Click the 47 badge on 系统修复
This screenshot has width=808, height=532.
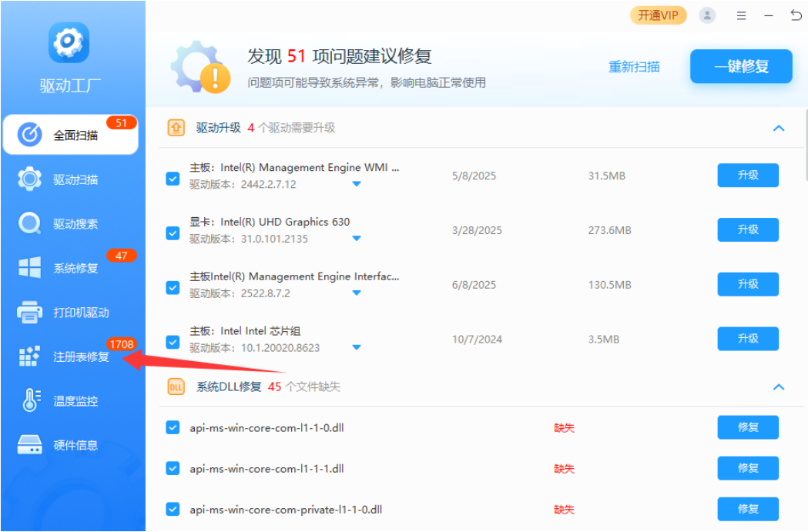pyautogui.click(x=122, y=256)
